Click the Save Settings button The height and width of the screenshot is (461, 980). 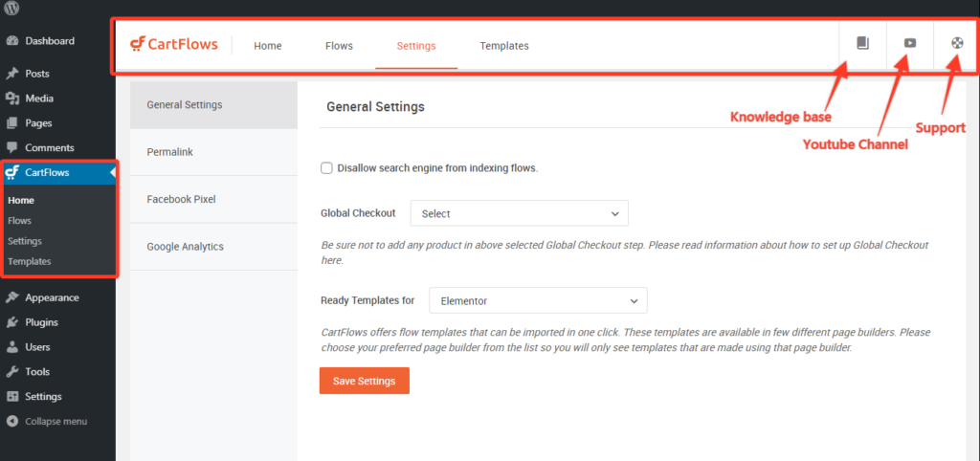point(365,381)
